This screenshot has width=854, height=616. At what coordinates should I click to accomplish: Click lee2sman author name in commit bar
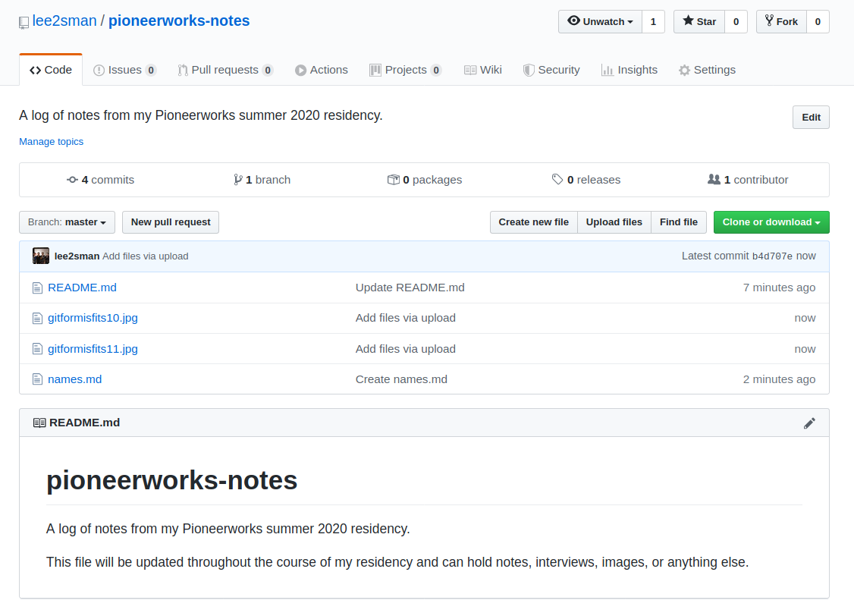pyautogui.click(x=77, y=256)
